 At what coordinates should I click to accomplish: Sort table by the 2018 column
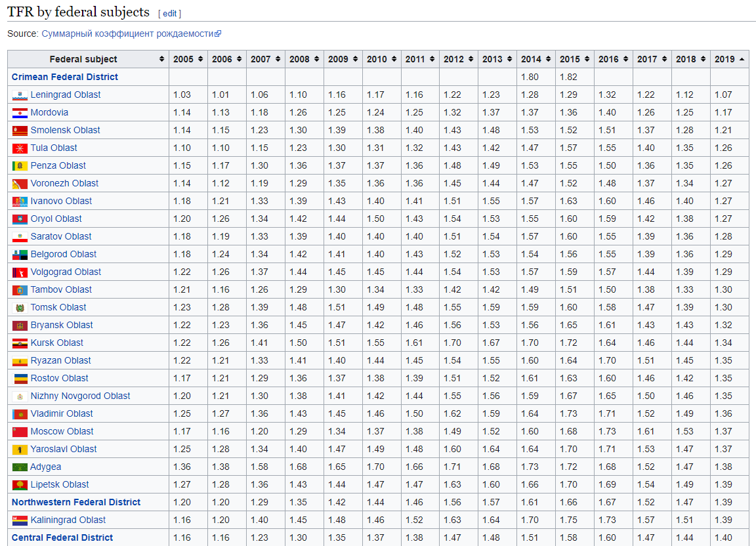pyautogui.click(x=691, y=59)
